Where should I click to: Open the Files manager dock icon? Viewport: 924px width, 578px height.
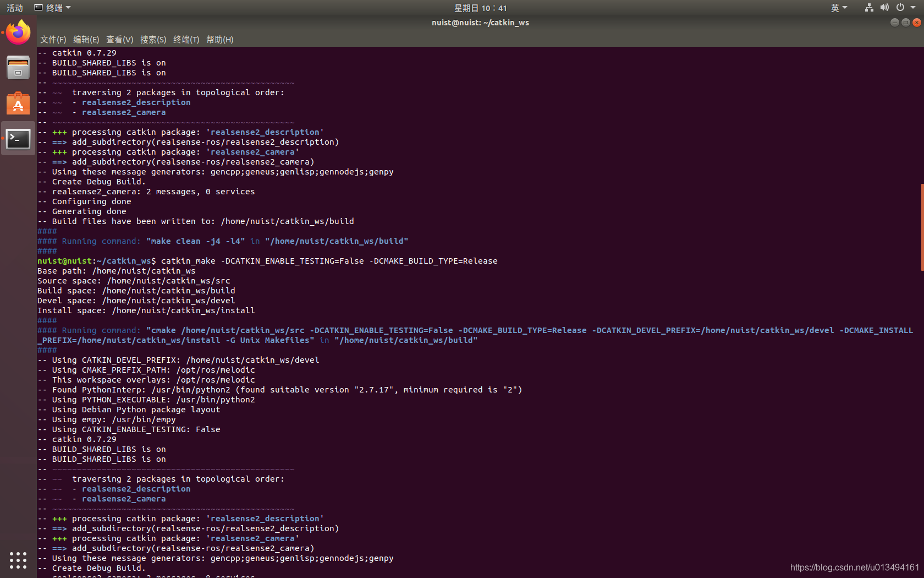(18, 68)
